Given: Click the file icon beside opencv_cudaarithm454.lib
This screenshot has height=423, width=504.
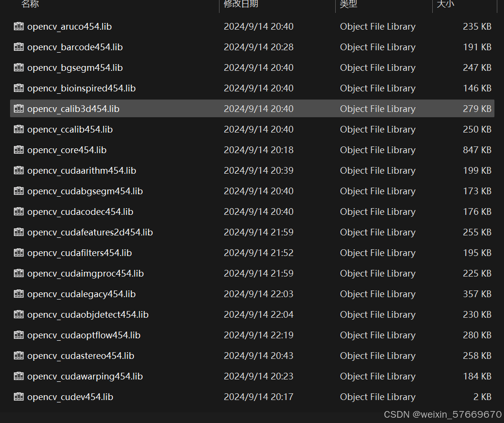Looking at the screenshot, I should point(18,170).
